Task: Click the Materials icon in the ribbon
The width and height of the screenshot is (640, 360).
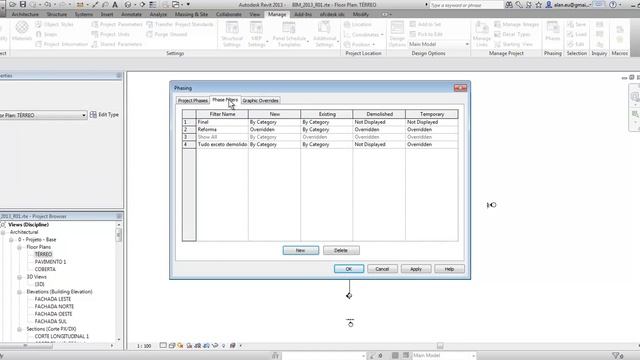Action: (x=22, y=31)
